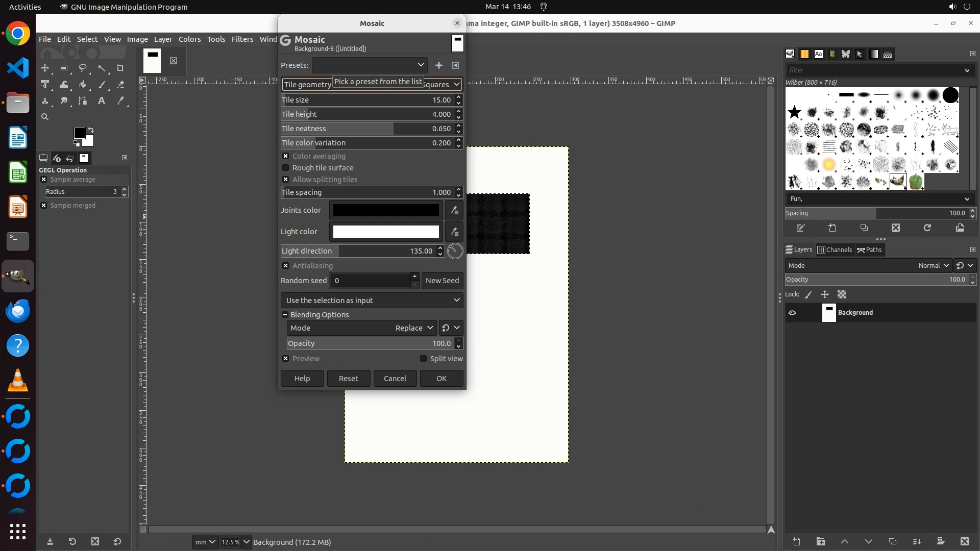980x551 pixels.
Task: Select the Bucket Fill tool
Action: [83, 85]
